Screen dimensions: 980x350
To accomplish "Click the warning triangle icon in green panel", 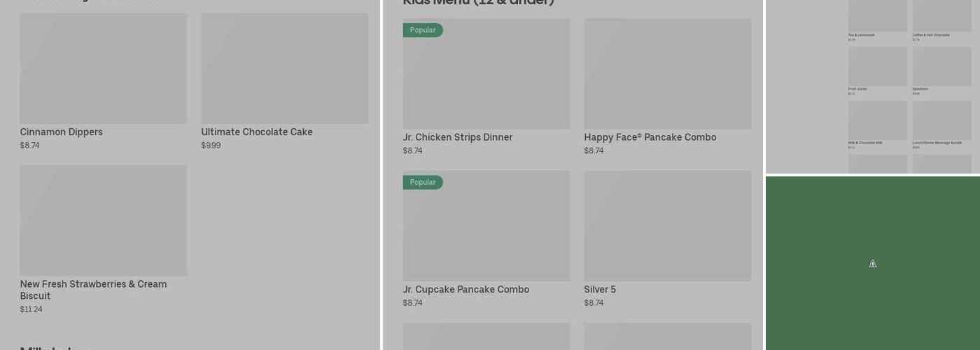I will click(873, 264).
